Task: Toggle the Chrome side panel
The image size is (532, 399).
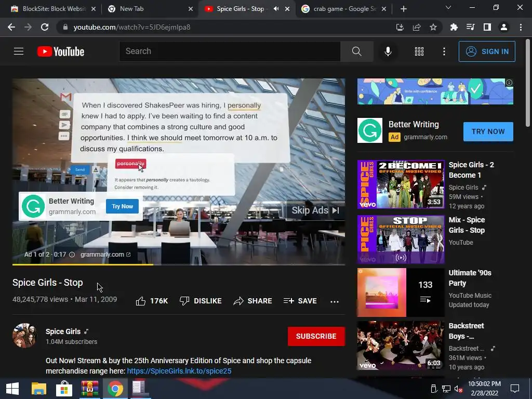Action: pos(487,27)
